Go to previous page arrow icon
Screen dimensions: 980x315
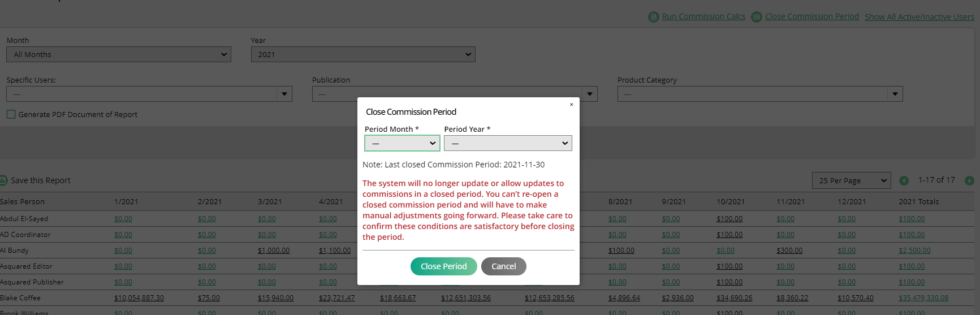[x=904, y=180]
